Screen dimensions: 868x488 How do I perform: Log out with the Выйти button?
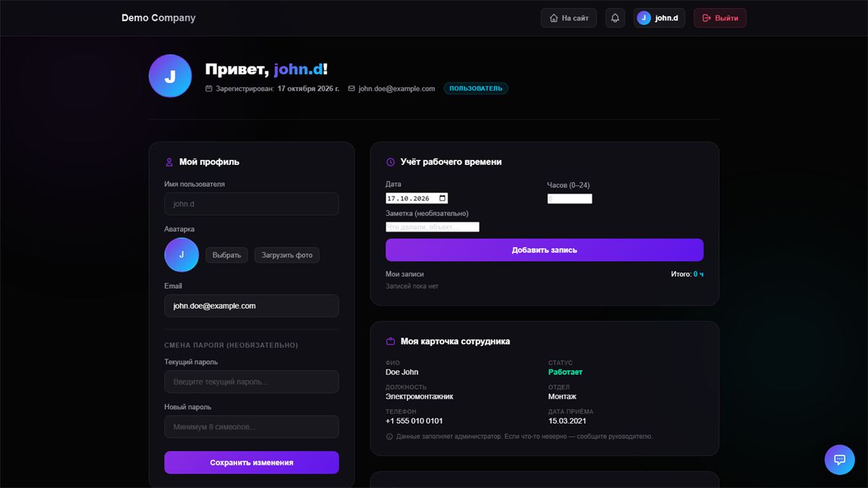(x=720, y=18)
